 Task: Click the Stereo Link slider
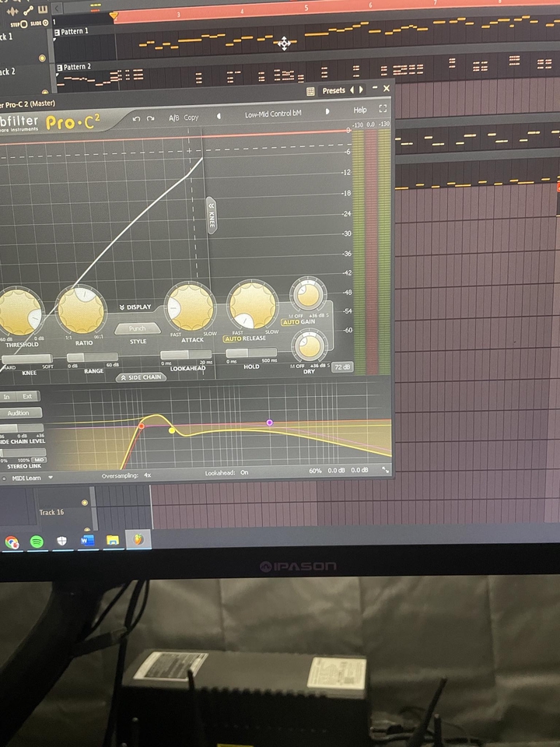tap(23, 452)
